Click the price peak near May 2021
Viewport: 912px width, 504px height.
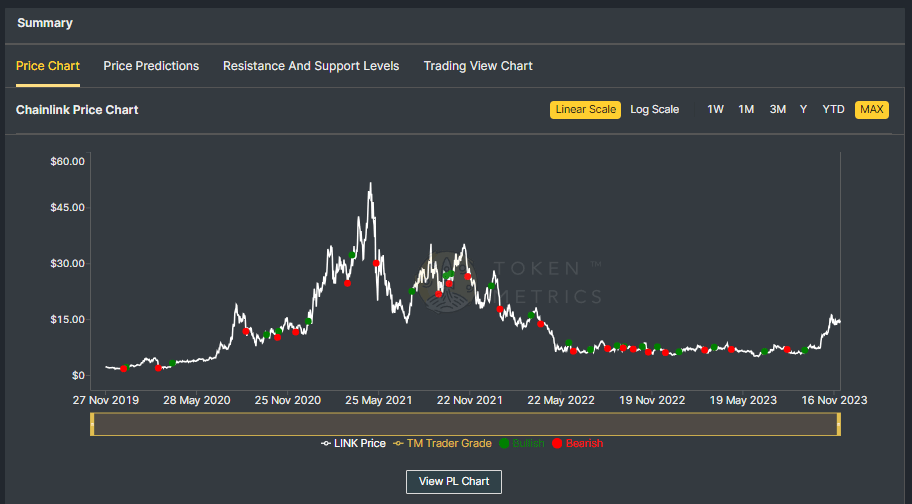(370, 184)
